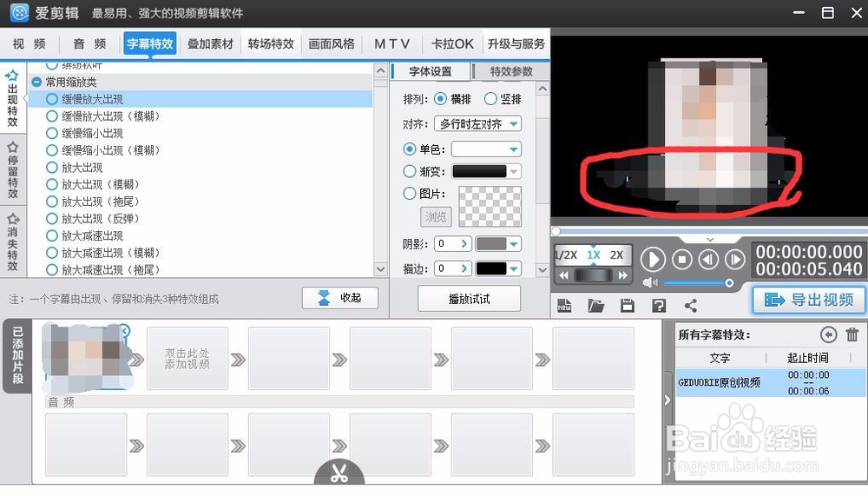Screen dimensions: 868x496
Task: Select the GEDUORIE原创视频 subtitle row
Action: pyautogui.click(x=771, y=382)
